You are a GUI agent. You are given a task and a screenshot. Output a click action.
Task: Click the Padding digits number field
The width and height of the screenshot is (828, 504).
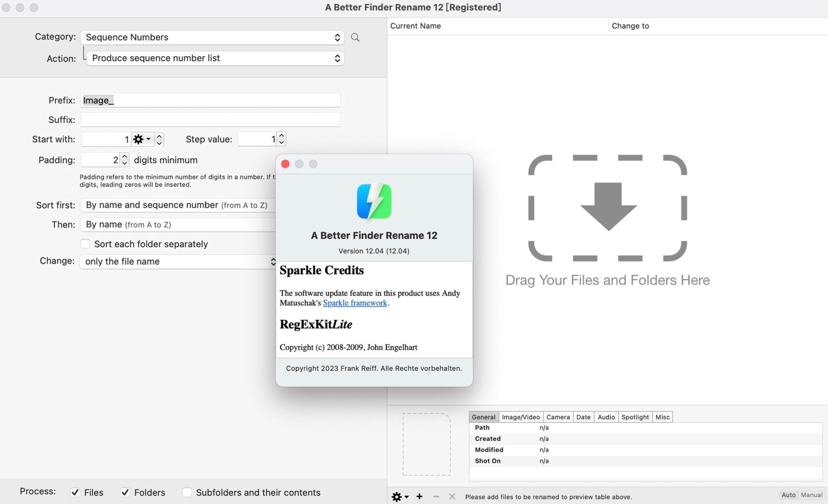click(100, 160)
